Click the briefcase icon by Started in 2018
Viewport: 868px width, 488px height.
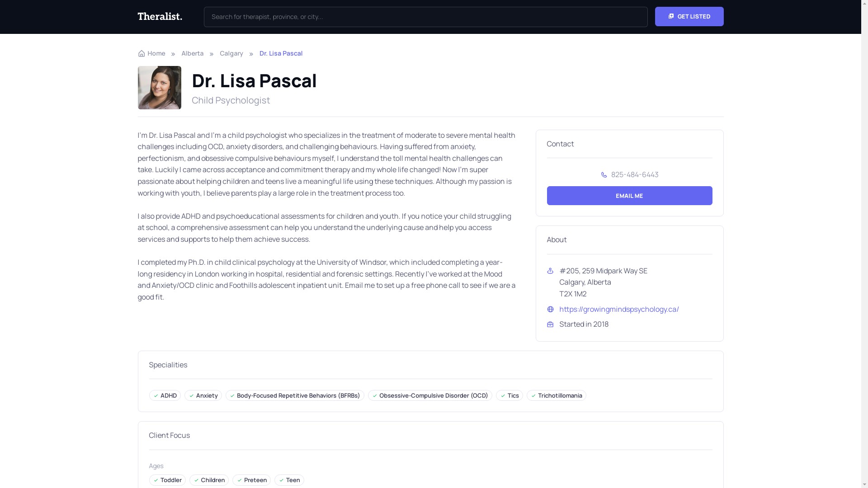[x=550, y=324]
